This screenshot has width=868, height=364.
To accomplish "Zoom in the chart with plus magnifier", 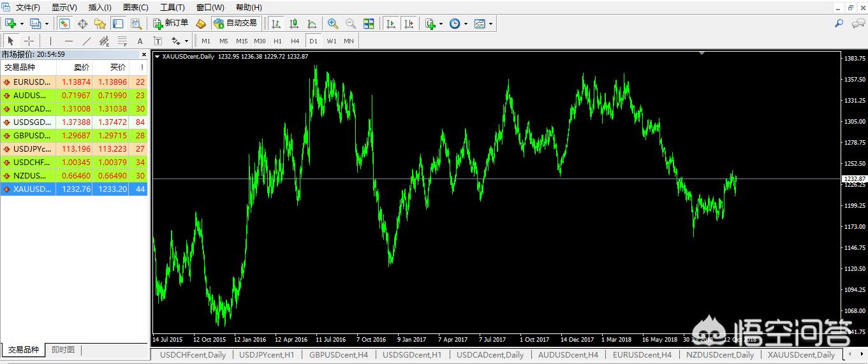I will [x=333, y=24].
